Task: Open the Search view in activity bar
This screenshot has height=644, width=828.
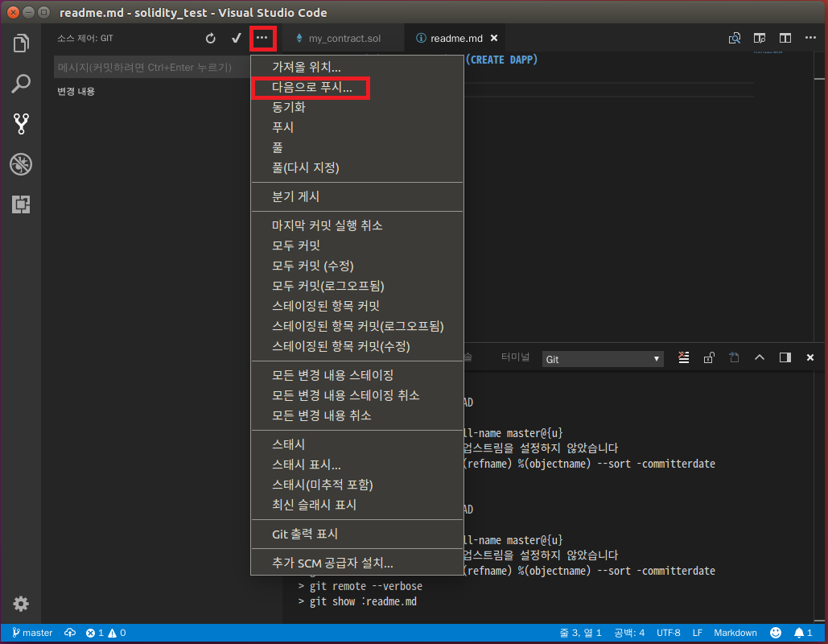Action: click(21, 84)
